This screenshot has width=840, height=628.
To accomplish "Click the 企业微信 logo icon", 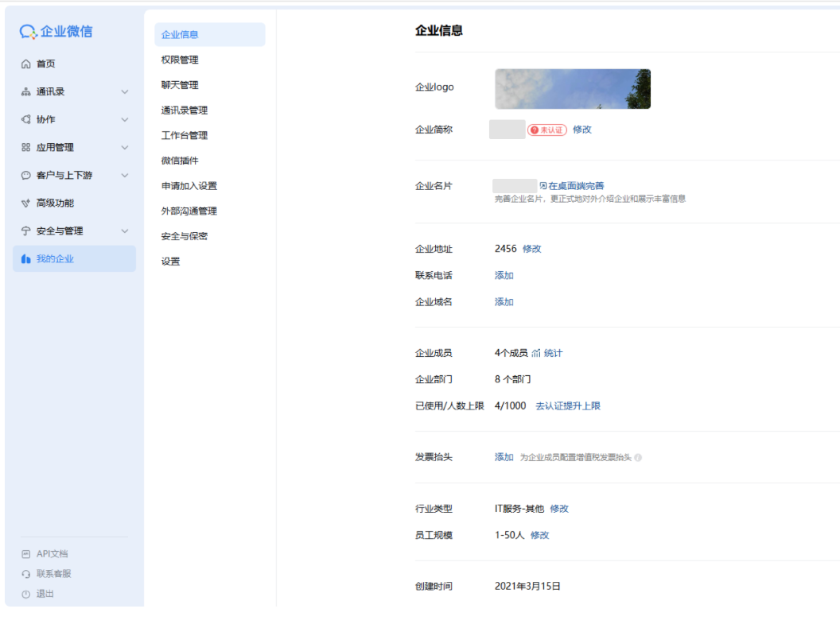I will point(28,32).
